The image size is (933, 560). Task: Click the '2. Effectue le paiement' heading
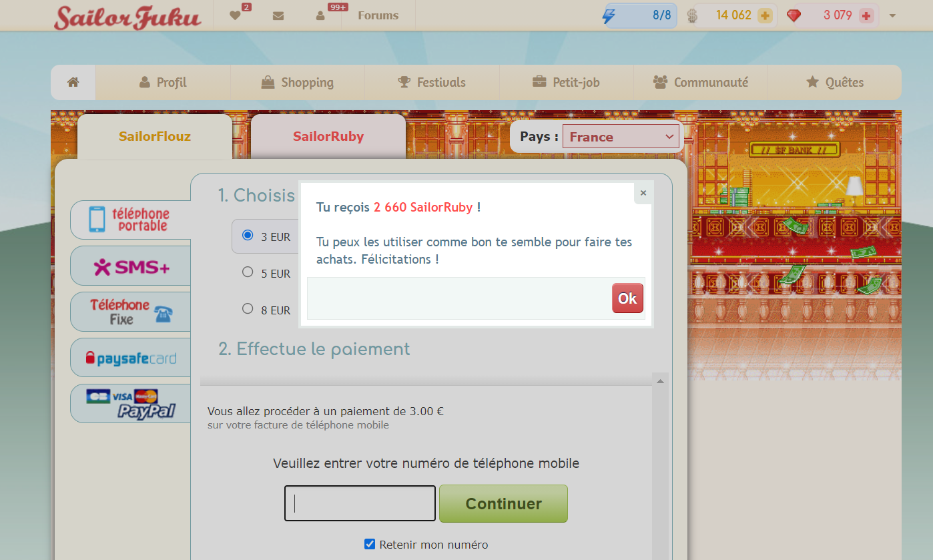pyautogui.click(x=314, y=349)
